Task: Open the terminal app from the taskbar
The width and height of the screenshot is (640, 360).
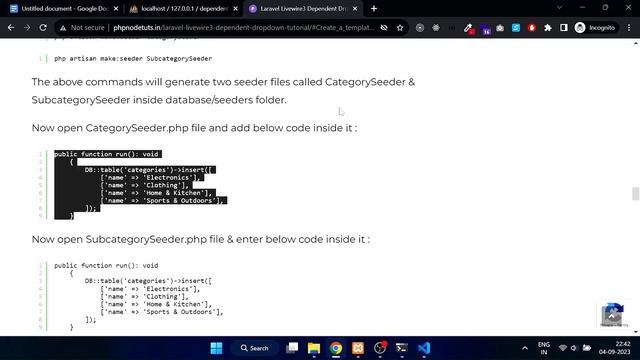Action: 402,348
